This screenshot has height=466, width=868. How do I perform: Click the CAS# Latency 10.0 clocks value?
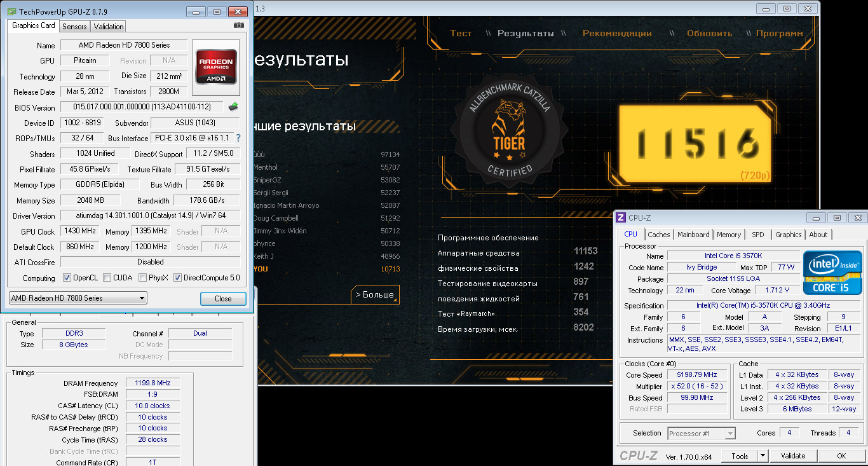[x=153, y=406]
